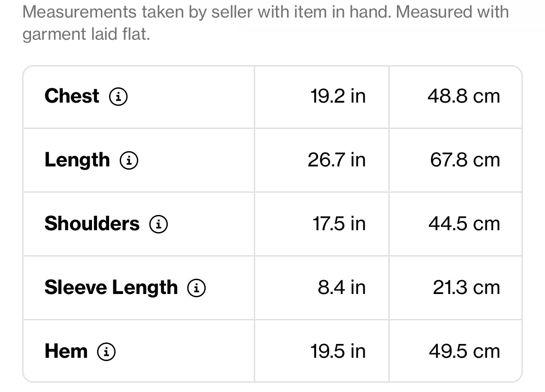Click the Length row label
545x392 pixels.
point(77,160)
